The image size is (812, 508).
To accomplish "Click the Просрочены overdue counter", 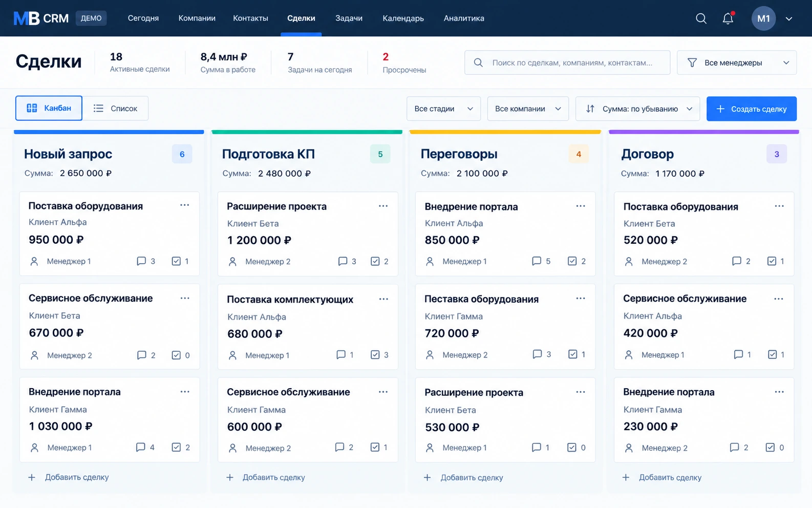I will click(404, 62).
